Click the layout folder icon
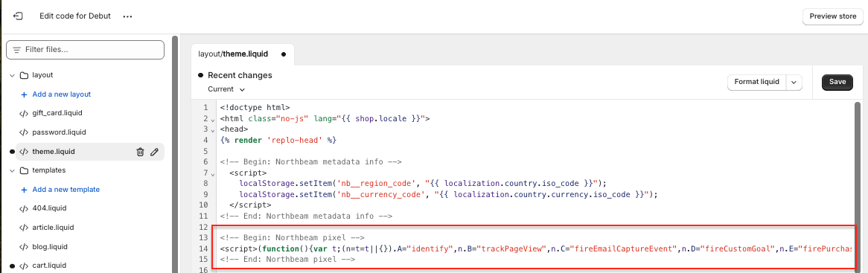 tap(24, 75)
